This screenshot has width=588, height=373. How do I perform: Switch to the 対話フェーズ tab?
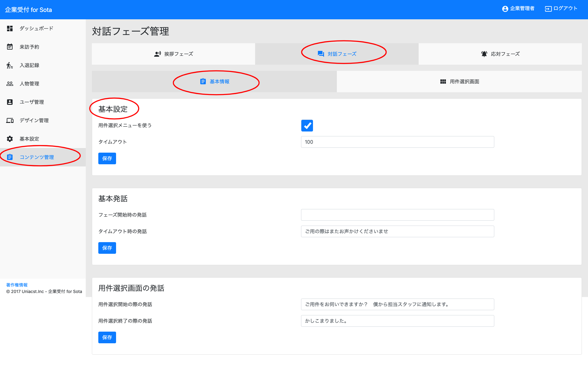point(337,54)
